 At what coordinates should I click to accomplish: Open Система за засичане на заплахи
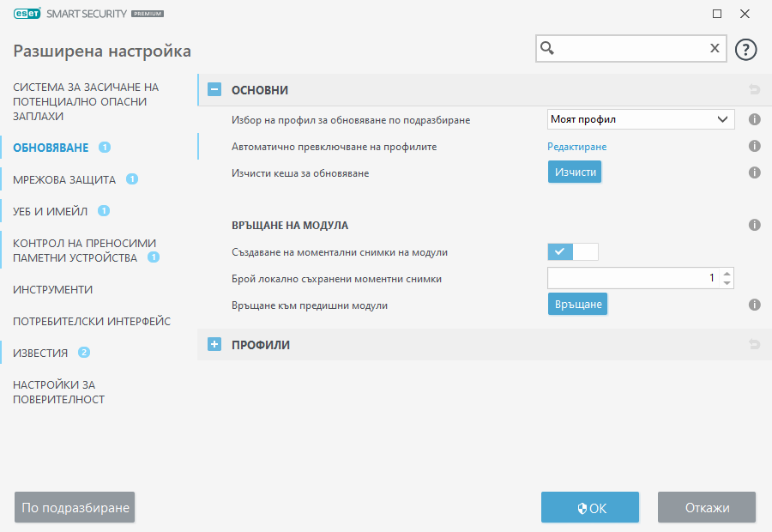point(86,101)
